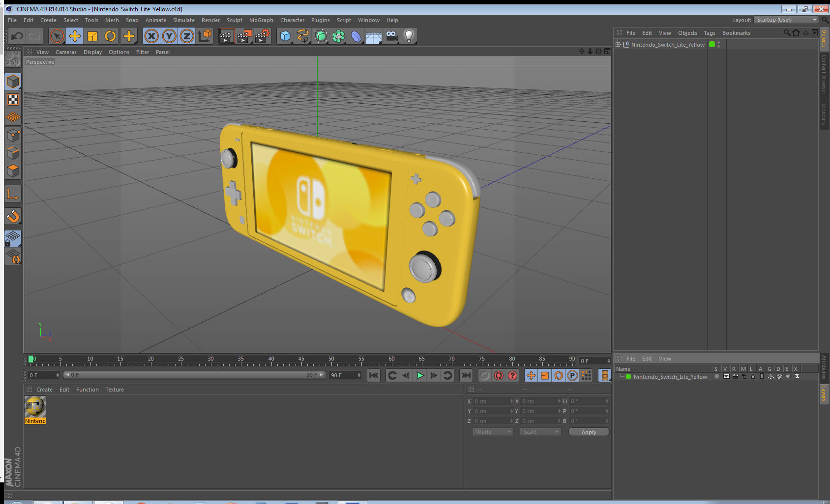830x504 pixels.
Task: Toggle Nintendo_Switch_Lite_Yellow object visibility dots
Action: pos(719,44)
